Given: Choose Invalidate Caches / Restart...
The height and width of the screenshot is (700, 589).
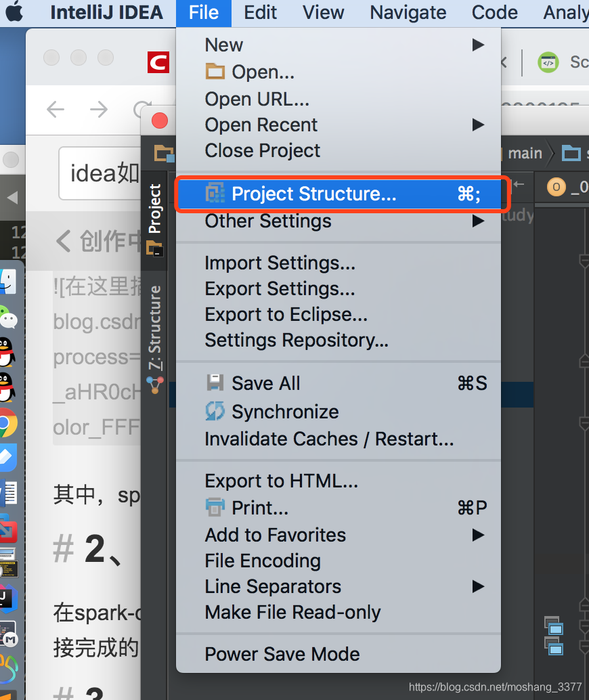Looking at the screenshot, I should pos(339,439).
